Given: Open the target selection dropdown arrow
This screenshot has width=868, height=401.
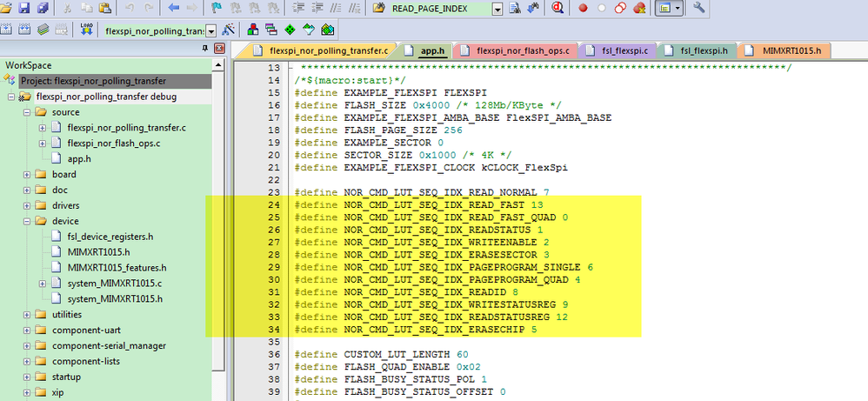Looking at the screenshot, I should 210,31.
